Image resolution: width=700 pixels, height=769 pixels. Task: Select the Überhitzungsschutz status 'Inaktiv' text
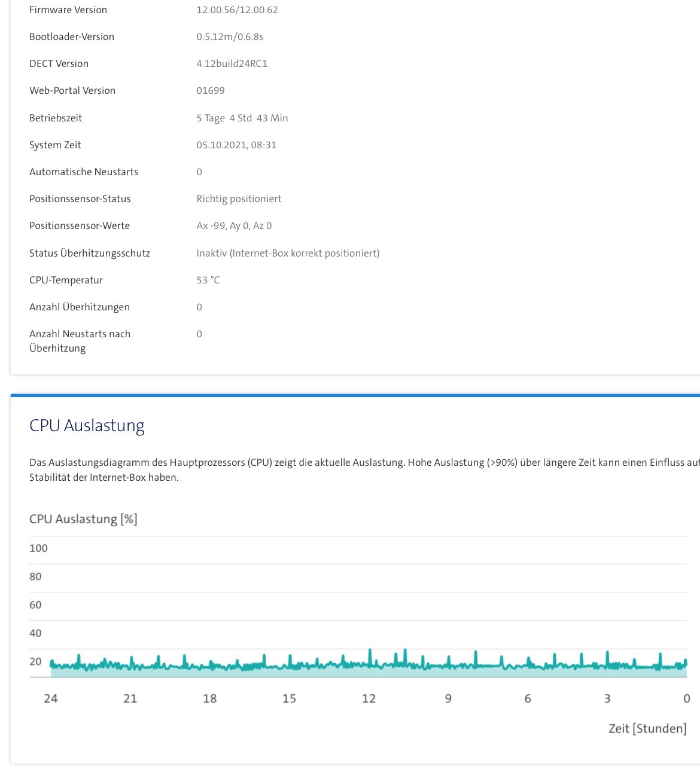(x=288, y=254)
